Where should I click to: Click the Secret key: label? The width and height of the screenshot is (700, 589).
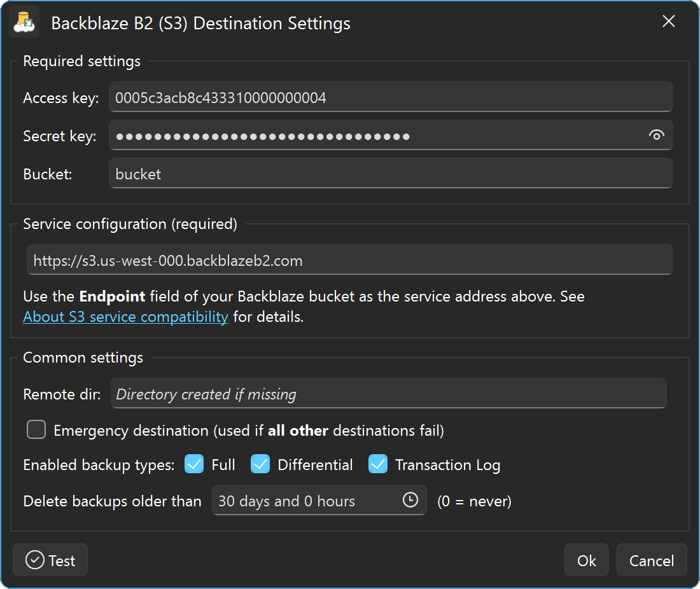59,136
